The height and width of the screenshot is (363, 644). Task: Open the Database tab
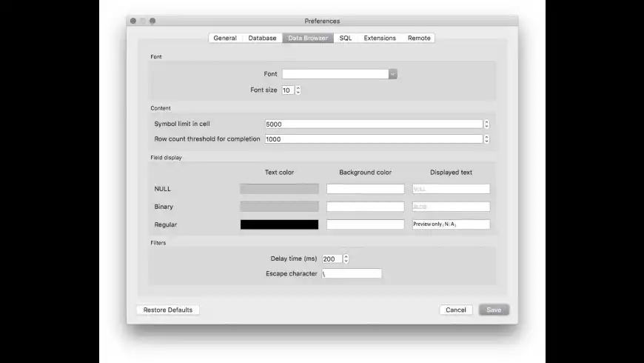pyautogui.click(x=262, y=38)
